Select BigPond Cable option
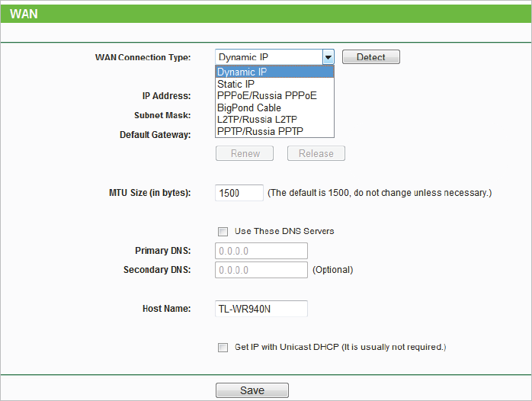532x401 pixels. [x=275, y=107]
